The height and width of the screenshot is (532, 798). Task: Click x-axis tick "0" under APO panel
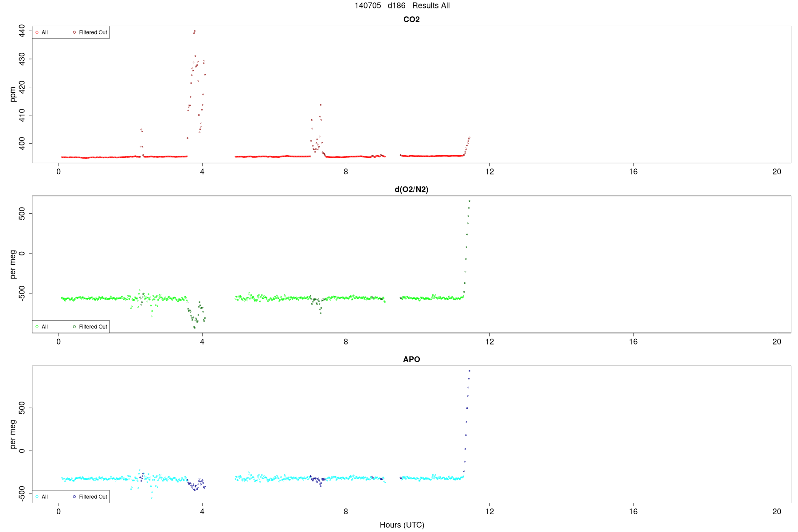click(x=59, y=512)
